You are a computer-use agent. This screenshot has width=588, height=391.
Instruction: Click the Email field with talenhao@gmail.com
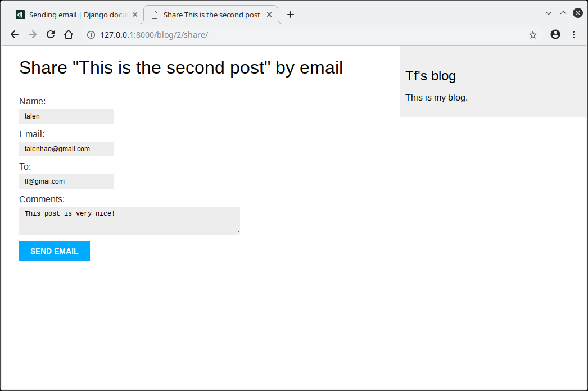(x=66, y=149)
